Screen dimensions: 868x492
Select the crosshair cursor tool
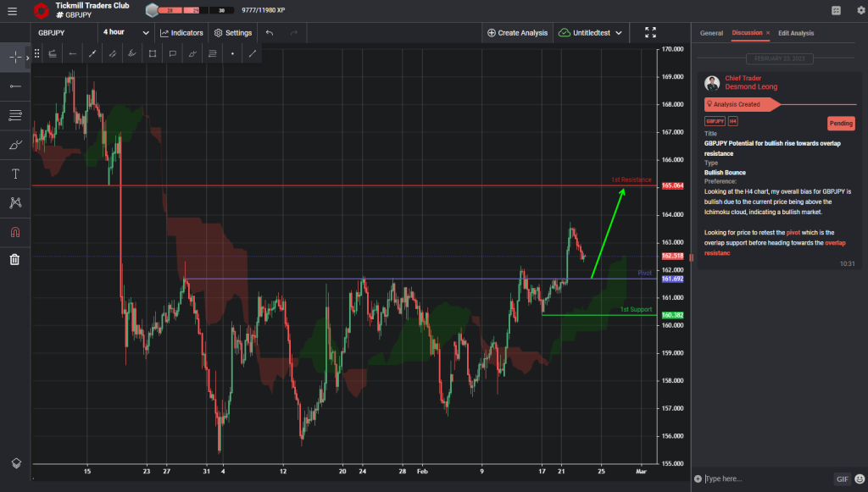(14, 58)
